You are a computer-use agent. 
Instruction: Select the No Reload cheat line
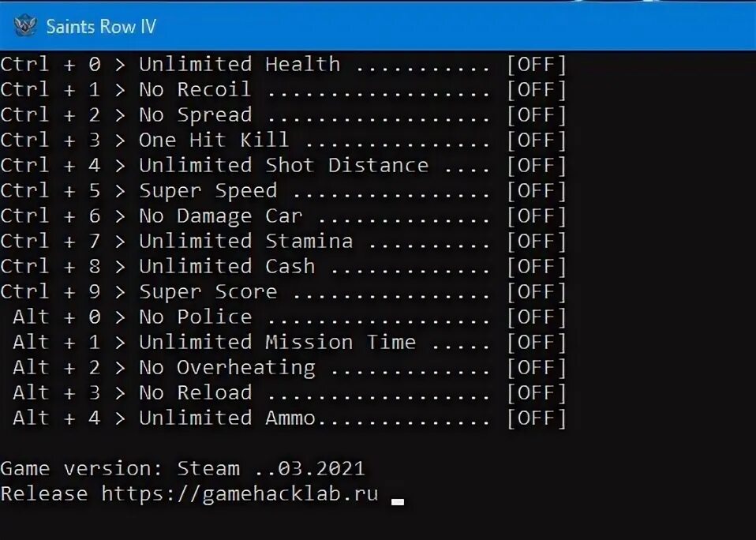[x=283, y=393]
